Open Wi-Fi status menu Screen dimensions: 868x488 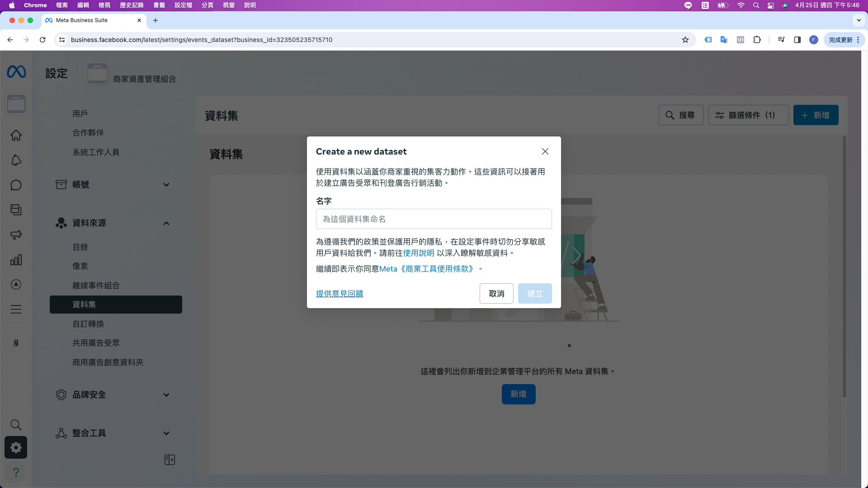[x=741, y=5]
